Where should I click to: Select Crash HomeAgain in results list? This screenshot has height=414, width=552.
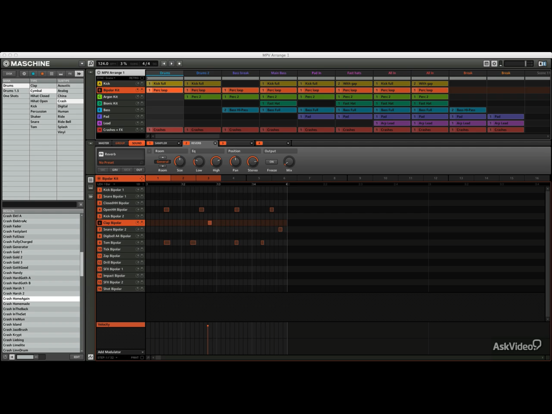click(x=41, y=299)
